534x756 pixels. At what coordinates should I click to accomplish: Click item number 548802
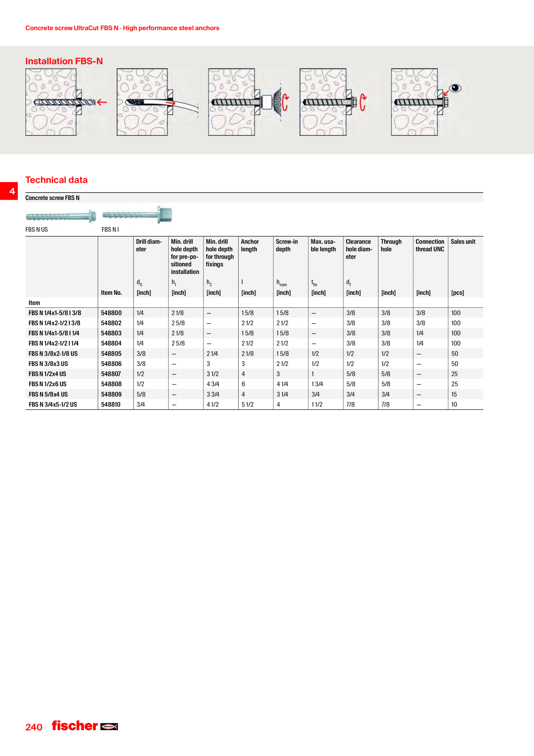click(112, 323)
